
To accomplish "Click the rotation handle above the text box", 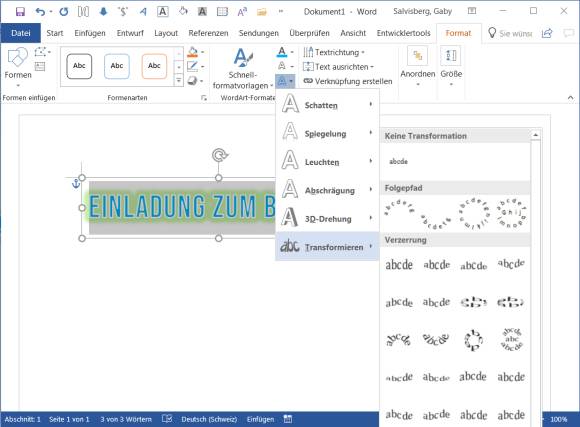I will point(220,155).
